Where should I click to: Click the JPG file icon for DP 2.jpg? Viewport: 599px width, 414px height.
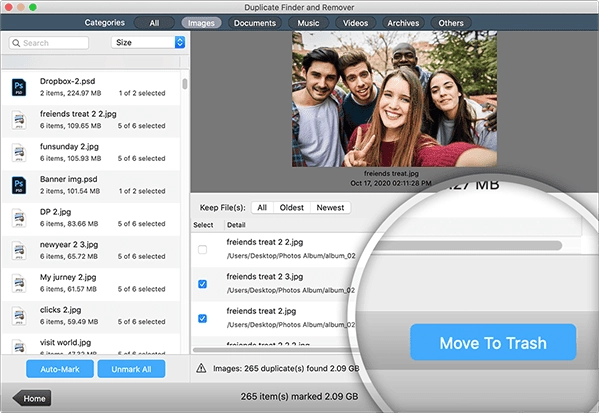click(x=19, y=218)
